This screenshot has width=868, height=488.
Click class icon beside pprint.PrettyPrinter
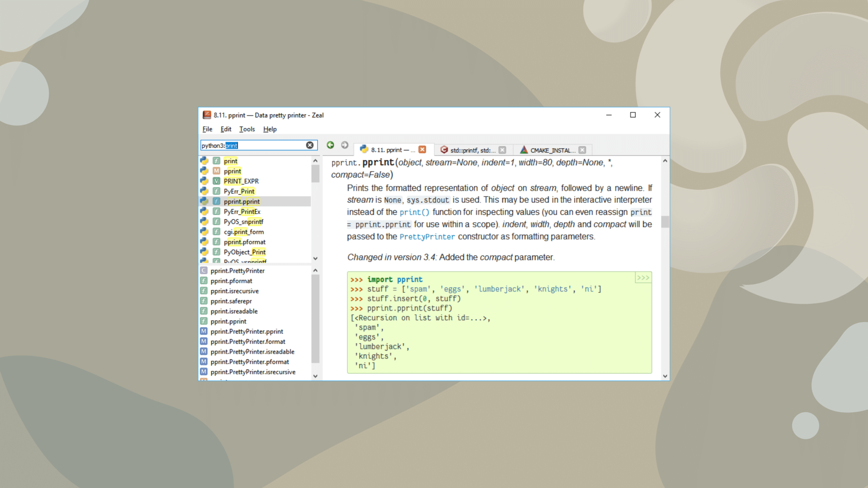[203, 270]
